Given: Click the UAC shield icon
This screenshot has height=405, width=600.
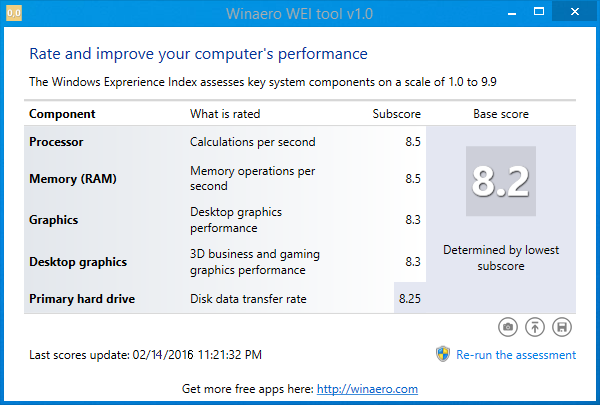Looking at the screenshot, I should click(443, 354).
